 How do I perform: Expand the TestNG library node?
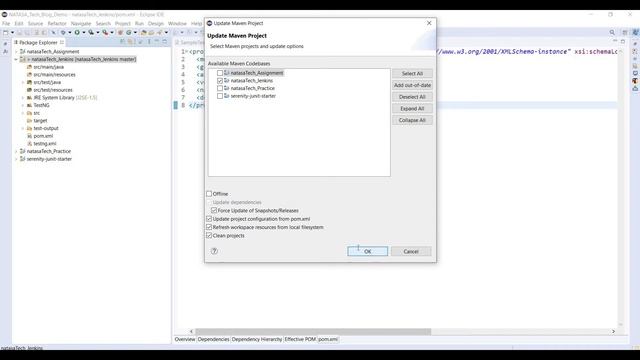pos(23,105)
